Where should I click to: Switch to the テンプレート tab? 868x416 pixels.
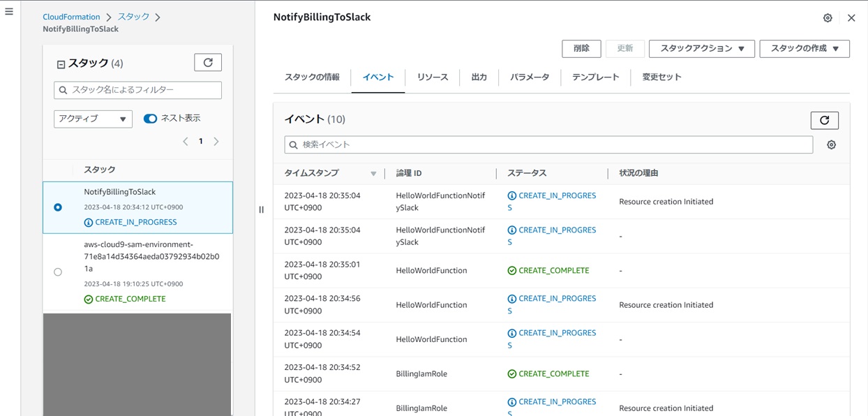click(596, 77)
